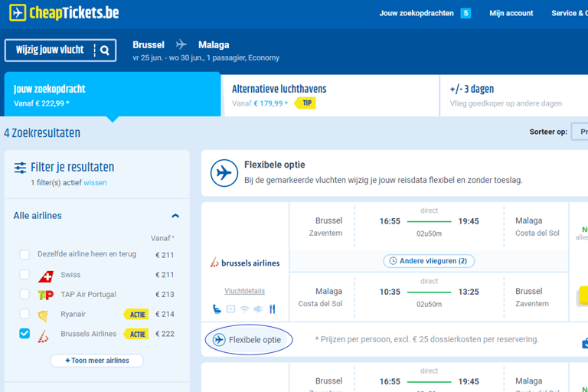
Task: Click the round airplane icon beside Flexibele optie heading
Action: click(224, 173)
